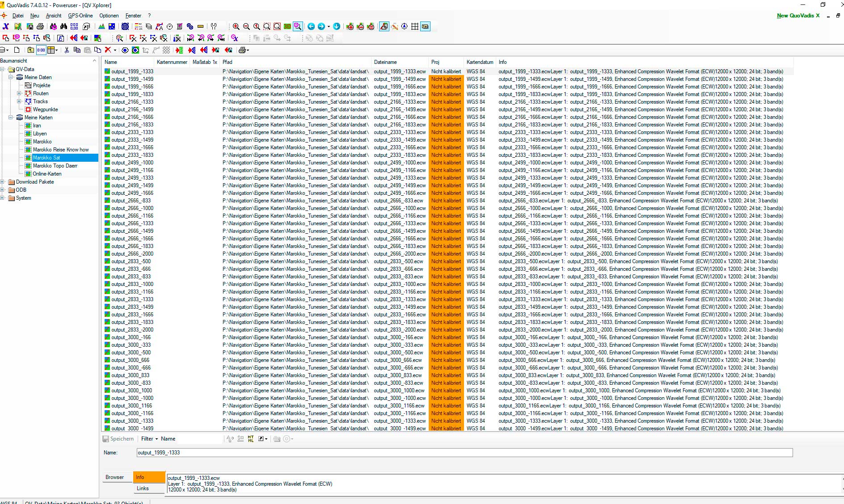Screen dimensions: 844x504
Task: Click the Browser tab button
Action: (115, 477)
